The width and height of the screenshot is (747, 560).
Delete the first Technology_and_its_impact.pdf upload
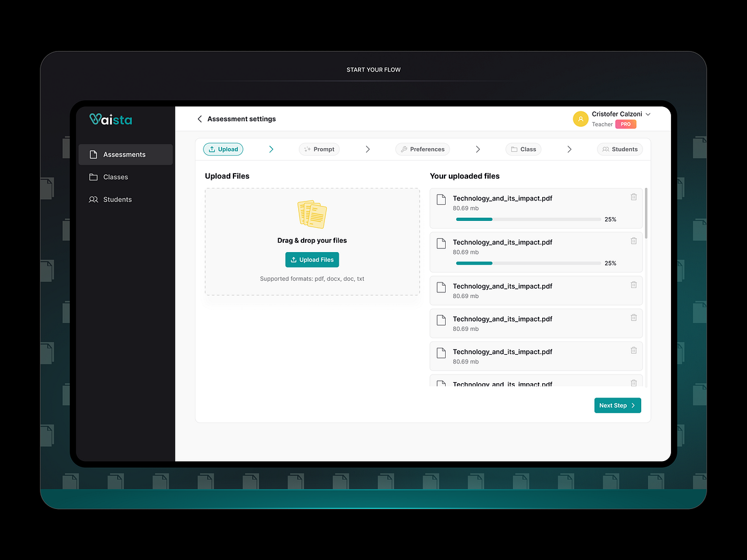pyautogui.click(x=634, y=197)
